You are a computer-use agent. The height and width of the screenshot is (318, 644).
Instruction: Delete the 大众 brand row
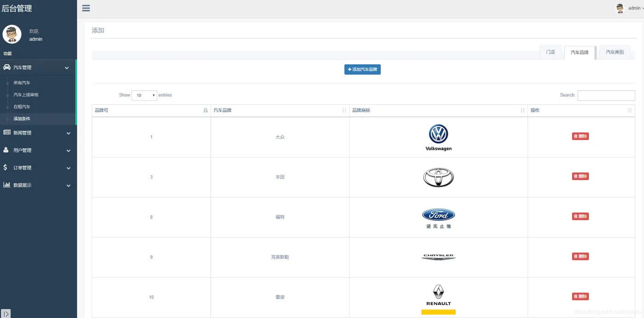(580, 136)
